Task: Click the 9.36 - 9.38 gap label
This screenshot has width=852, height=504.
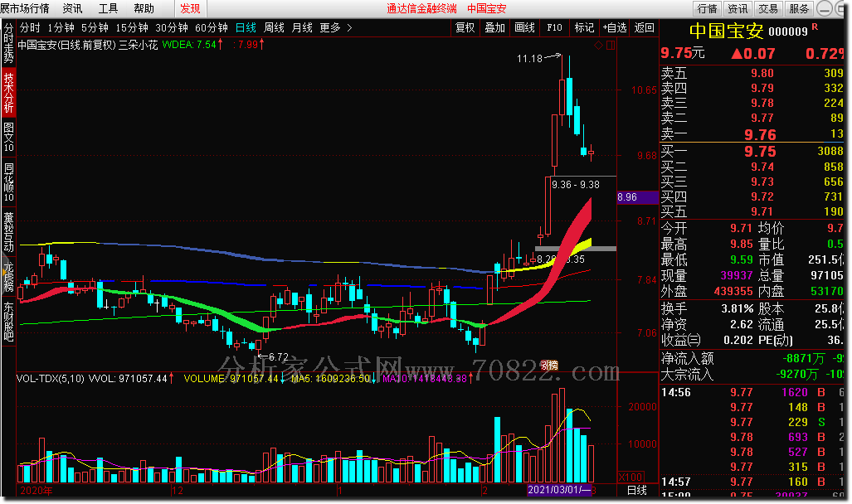Action: (576, 185)
